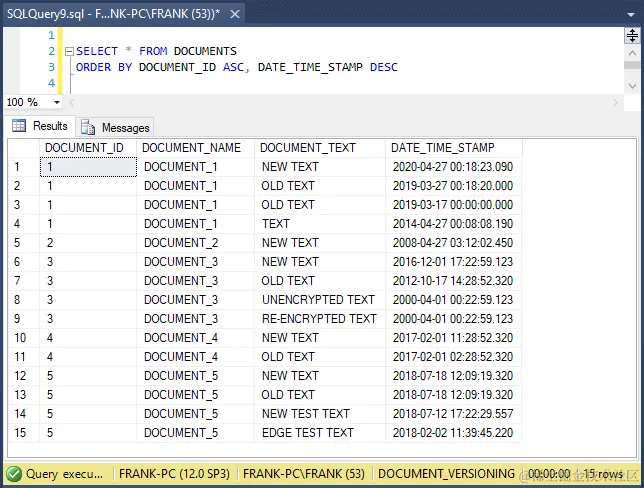Click the DATE_TIME_STAMP column header
The width and height of the screenshot is (644, 488).
point(454,148)
